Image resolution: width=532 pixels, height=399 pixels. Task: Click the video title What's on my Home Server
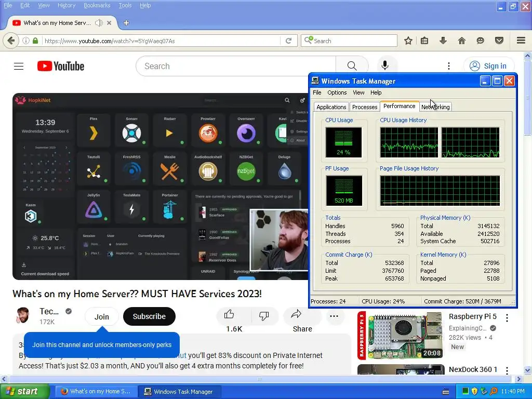tap(137, 294)
